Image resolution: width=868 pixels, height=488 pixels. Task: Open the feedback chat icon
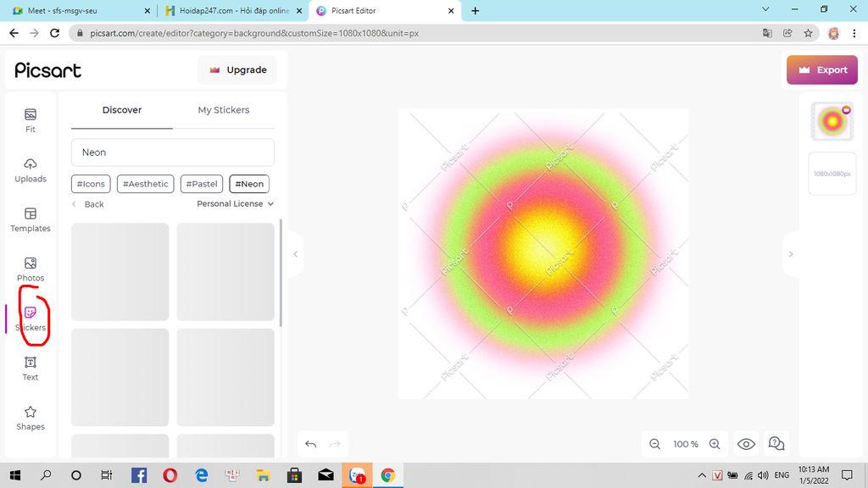click(776, 443)
